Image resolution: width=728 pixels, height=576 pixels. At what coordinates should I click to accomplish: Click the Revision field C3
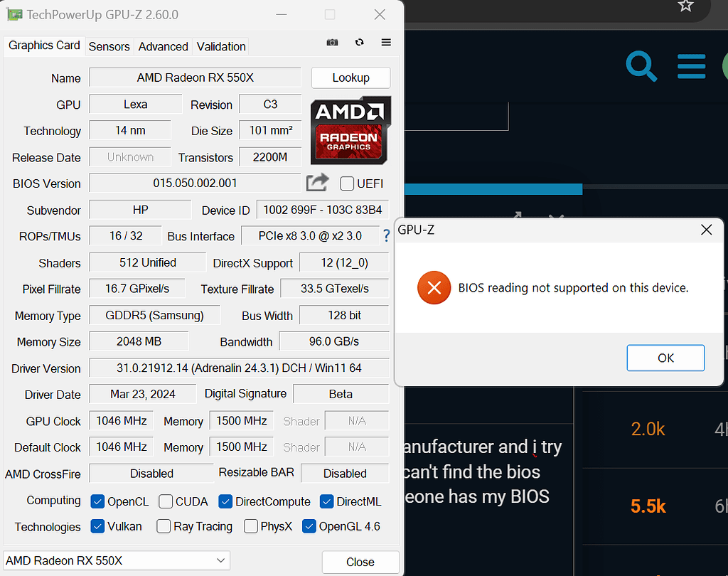pos(270,104)
